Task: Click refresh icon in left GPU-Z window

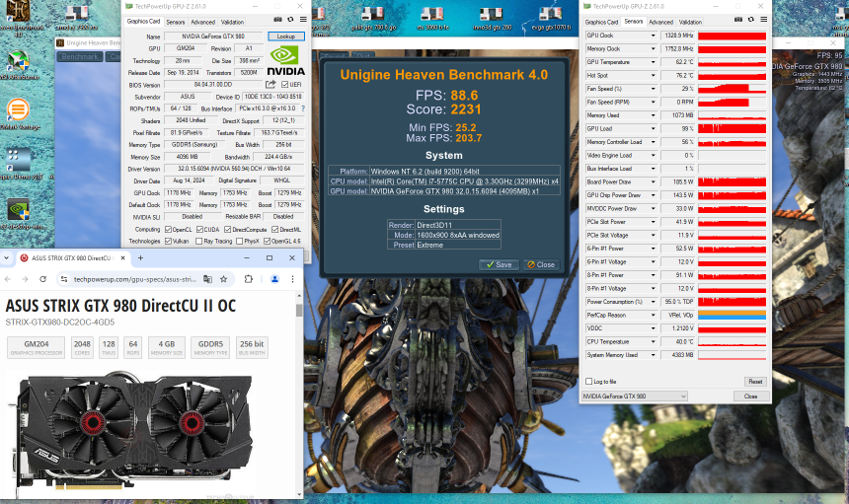Action: point(291,20)
